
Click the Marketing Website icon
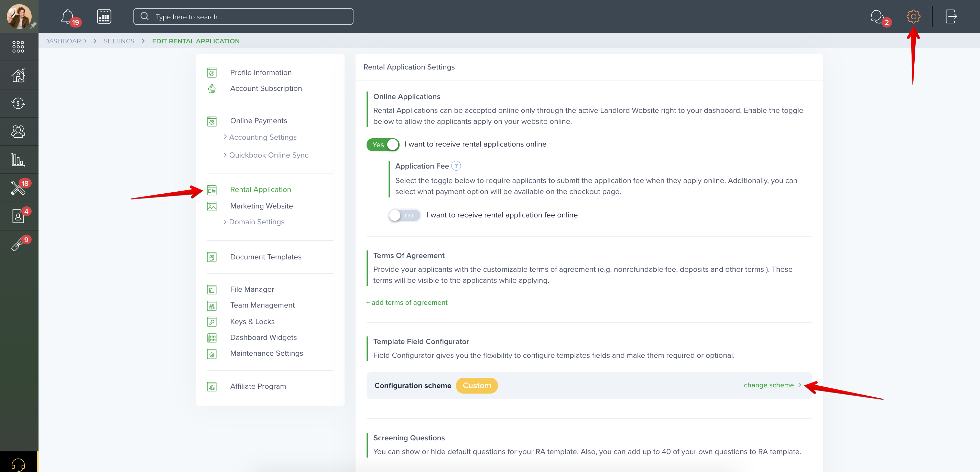coord(212,206)
